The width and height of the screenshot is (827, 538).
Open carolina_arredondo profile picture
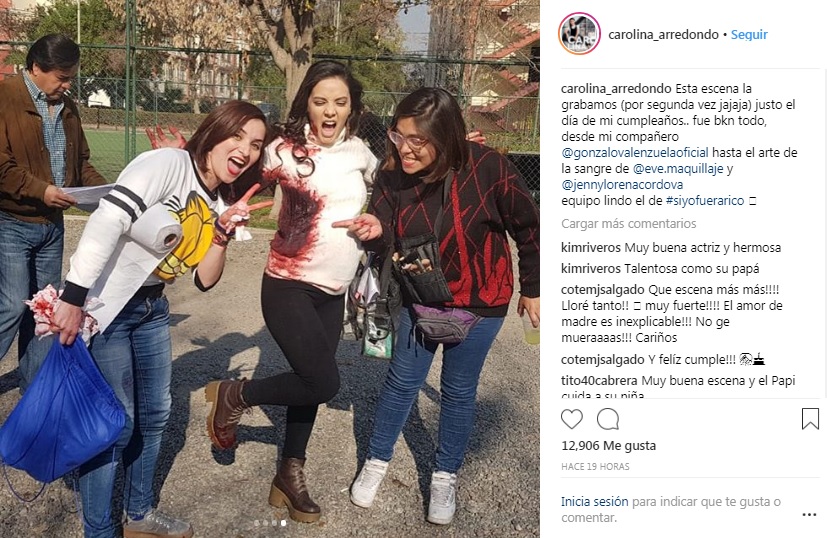click(579, 34)
